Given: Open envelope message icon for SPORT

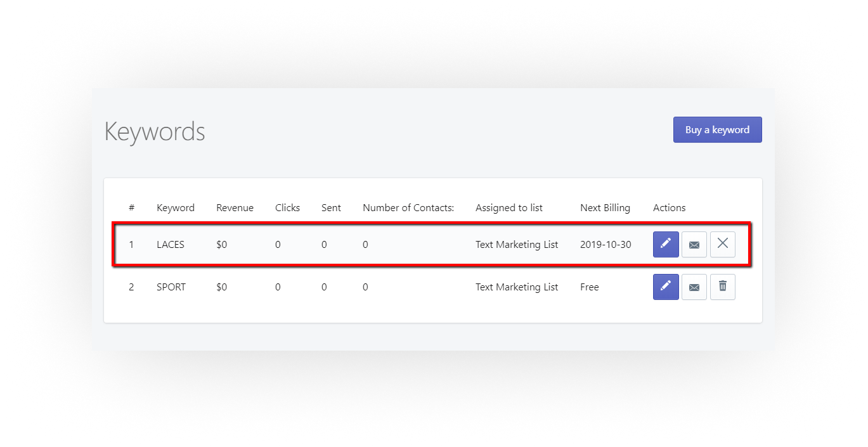Looking at the screenshot, I should (694, 287).
